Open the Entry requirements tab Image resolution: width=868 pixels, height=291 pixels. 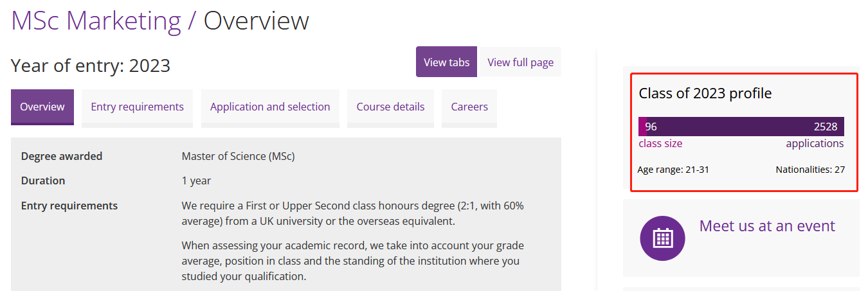pos(137,107)
